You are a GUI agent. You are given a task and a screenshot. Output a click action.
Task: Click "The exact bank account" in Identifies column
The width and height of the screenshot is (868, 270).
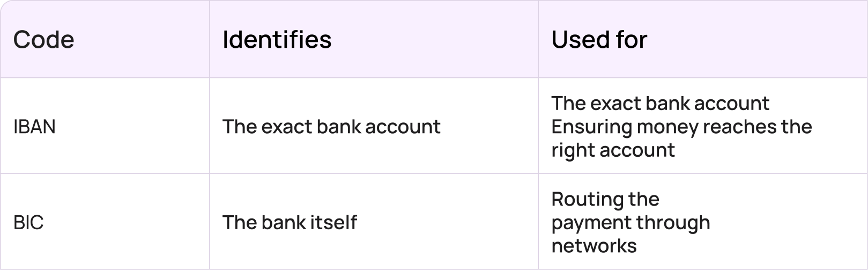click(x=331, y=127)
